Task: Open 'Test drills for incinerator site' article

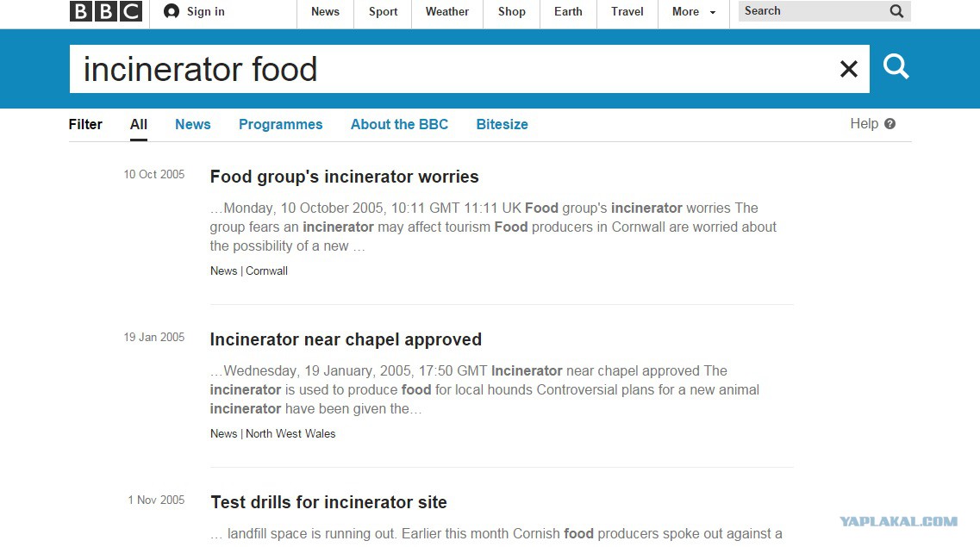Action: tap(328, 503)
